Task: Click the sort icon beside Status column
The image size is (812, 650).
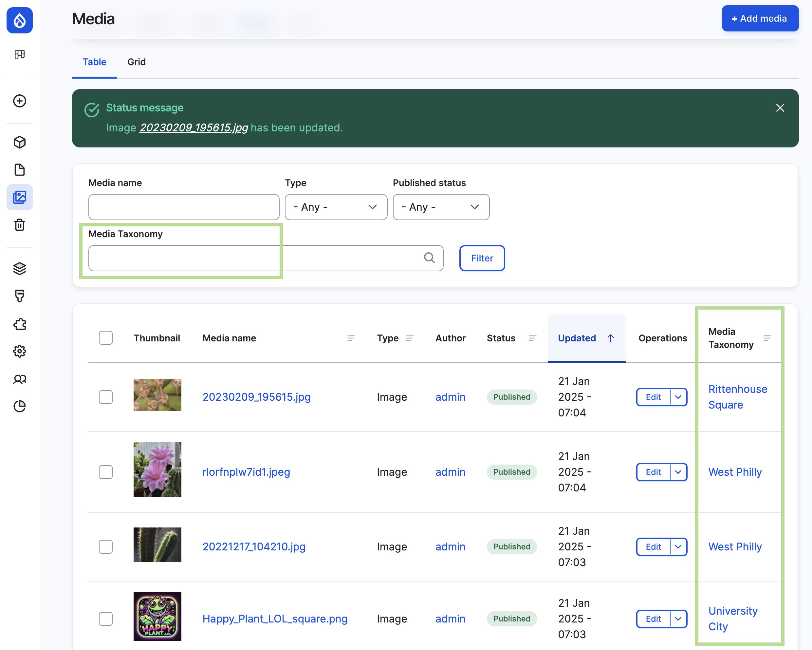Action: (532, 338)
